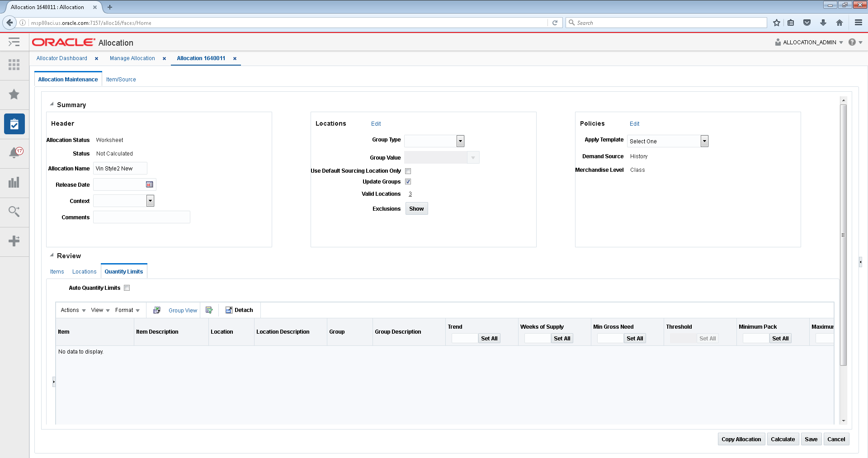Open the reports bar-chart icon in sidebar
868x458 pixels.
pyautogui.click(x=14, y=183)
